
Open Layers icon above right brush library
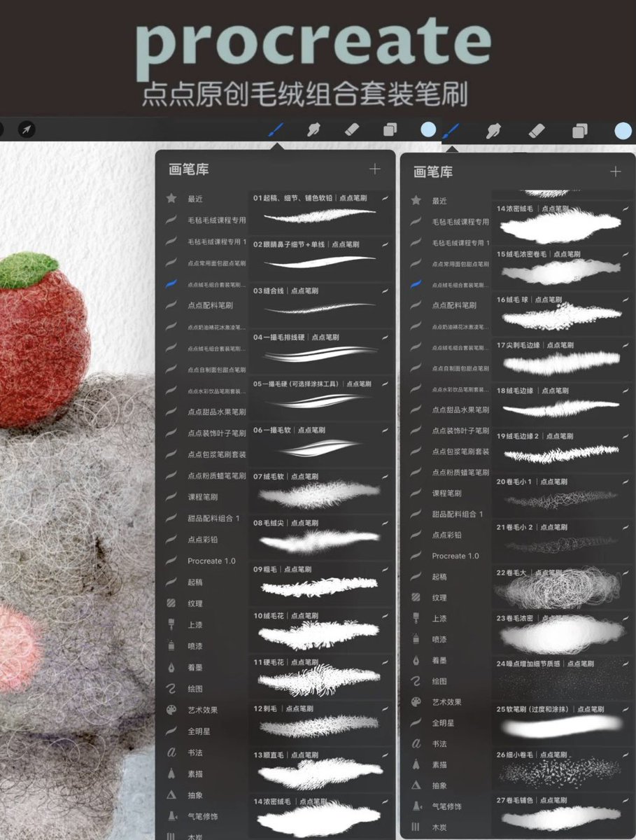[580, 131]
